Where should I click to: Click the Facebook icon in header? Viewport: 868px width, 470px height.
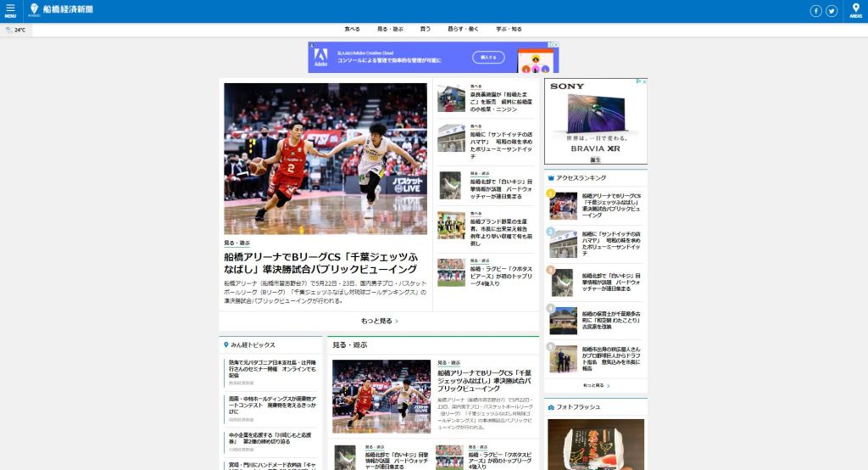click(815, 11)
